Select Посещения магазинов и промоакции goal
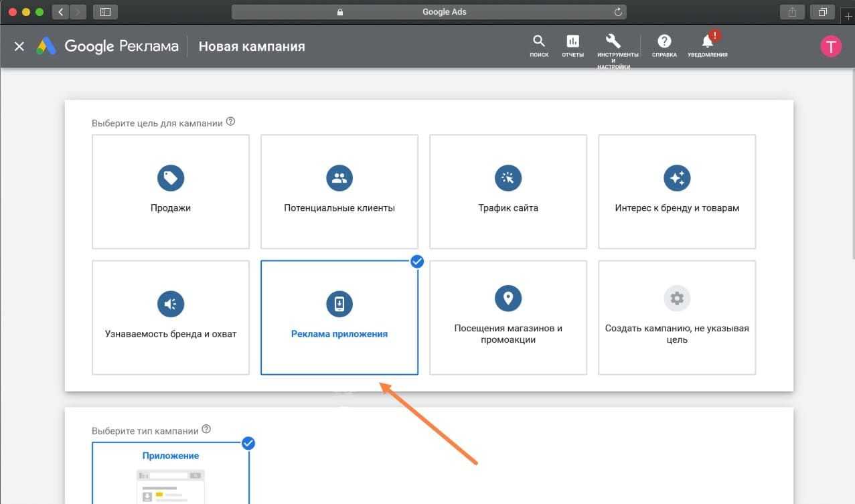This screenshot has width=855, height=504. 508,317
